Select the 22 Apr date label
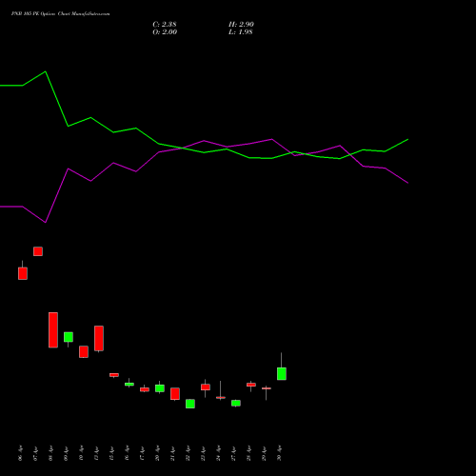This screenshot has width=476, height=476. coord(188,453)
